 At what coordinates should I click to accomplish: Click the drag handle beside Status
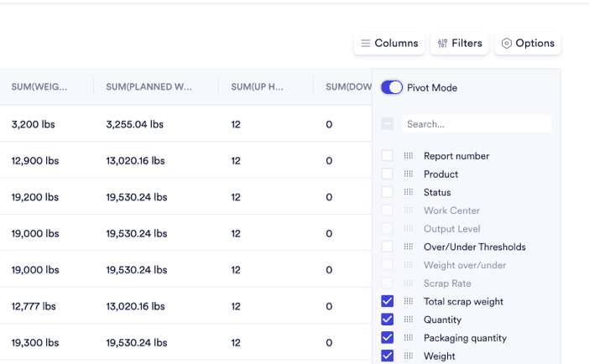409,193
